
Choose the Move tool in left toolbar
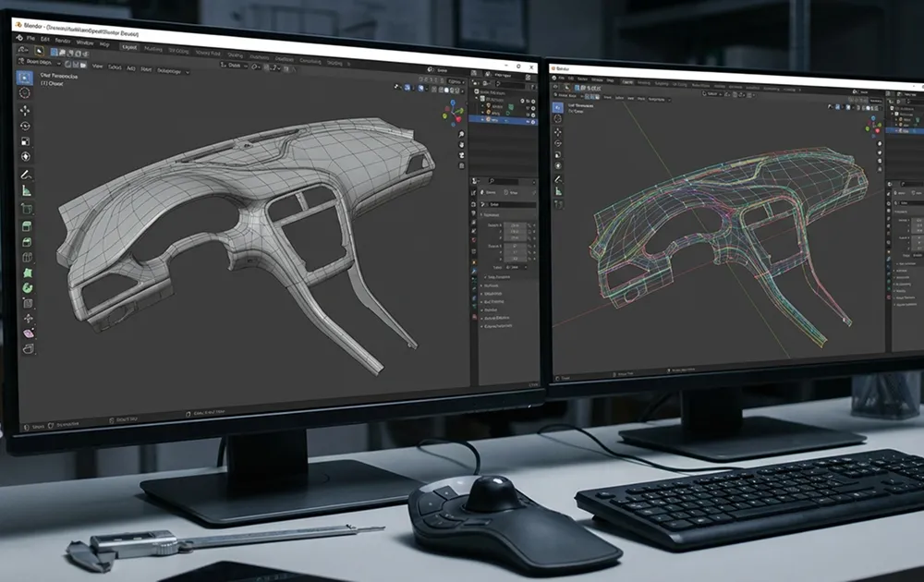25,111
